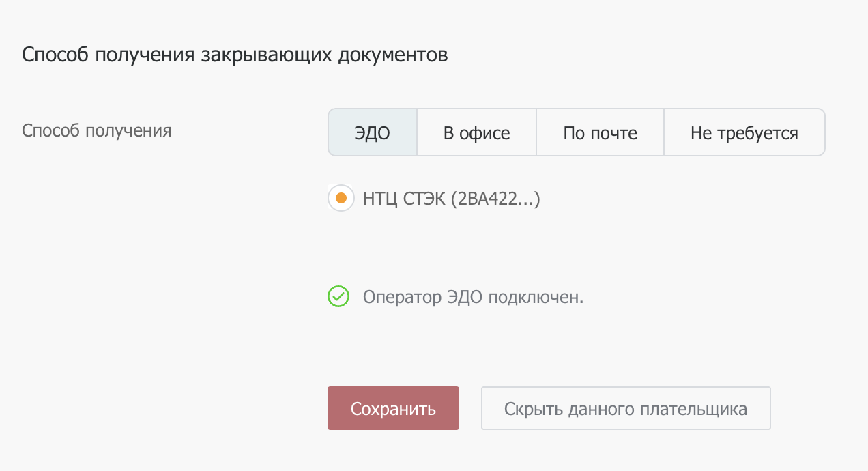Select the ЭДО delivery method tab
The width and height of the screenshot is (868, 471).
click(x=373, y=132)
